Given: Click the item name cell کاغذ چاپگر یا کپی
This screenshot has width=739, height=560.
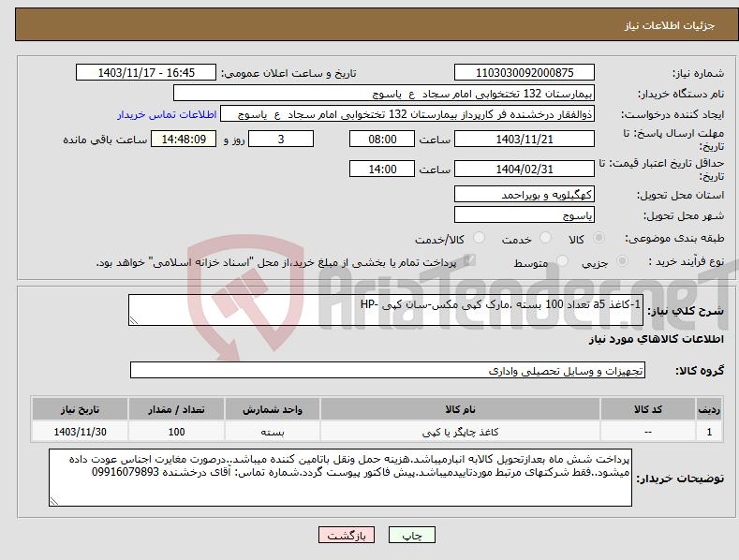Looking at the screenshot, I should [460, 432].
